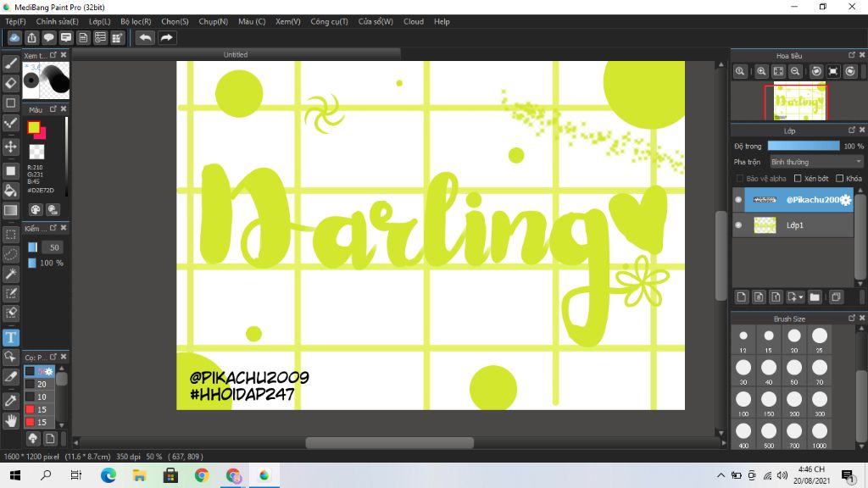Screen dimensions: 868x488
Task: Open the Cloud menu
Action: point(414,21)
